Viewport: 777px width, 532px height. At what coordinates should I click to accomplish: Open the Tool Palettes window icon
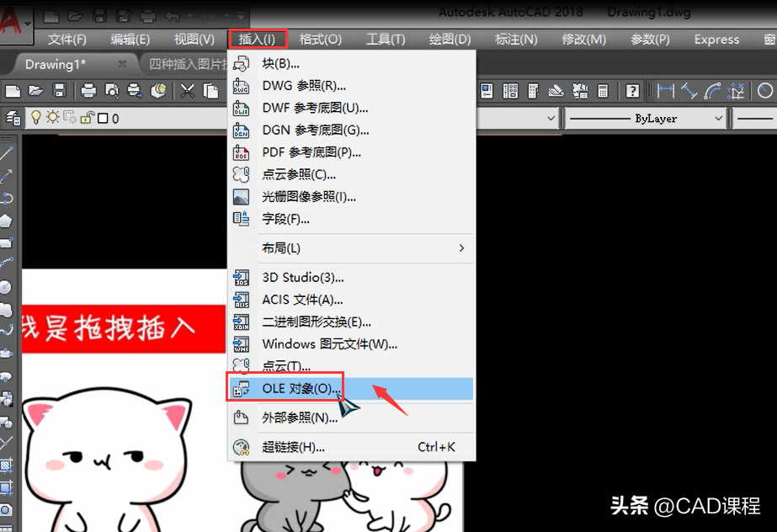[533, 91]
